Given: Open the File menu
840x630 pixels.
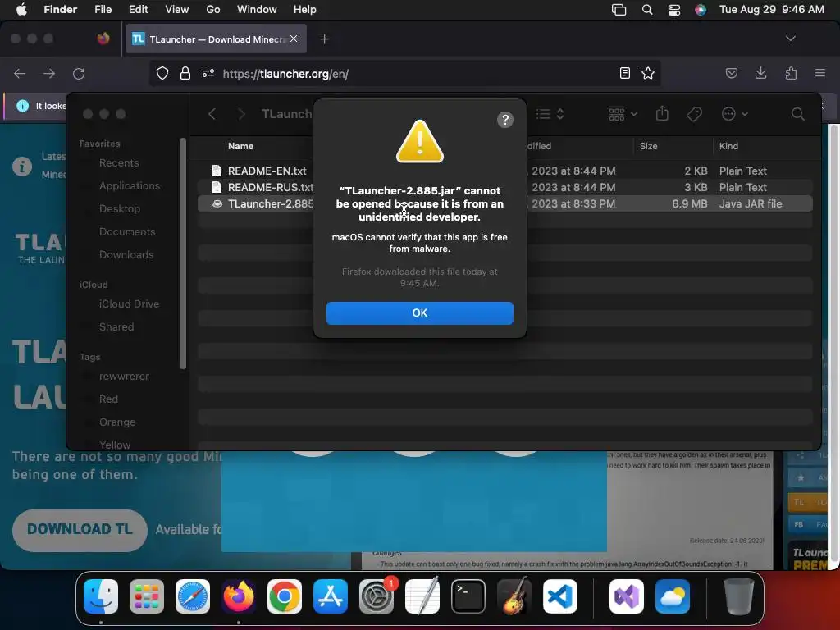Looking at the screenshot, I should (103, 10).
